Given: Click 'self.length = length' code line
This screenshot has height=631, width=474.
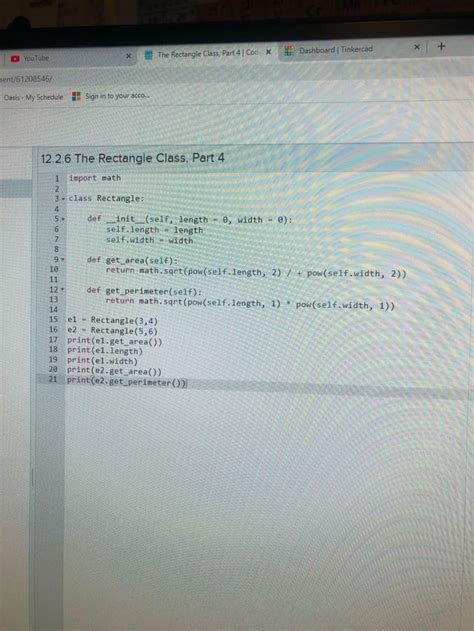Looking at the screenshot, I should tap(155, 230).
